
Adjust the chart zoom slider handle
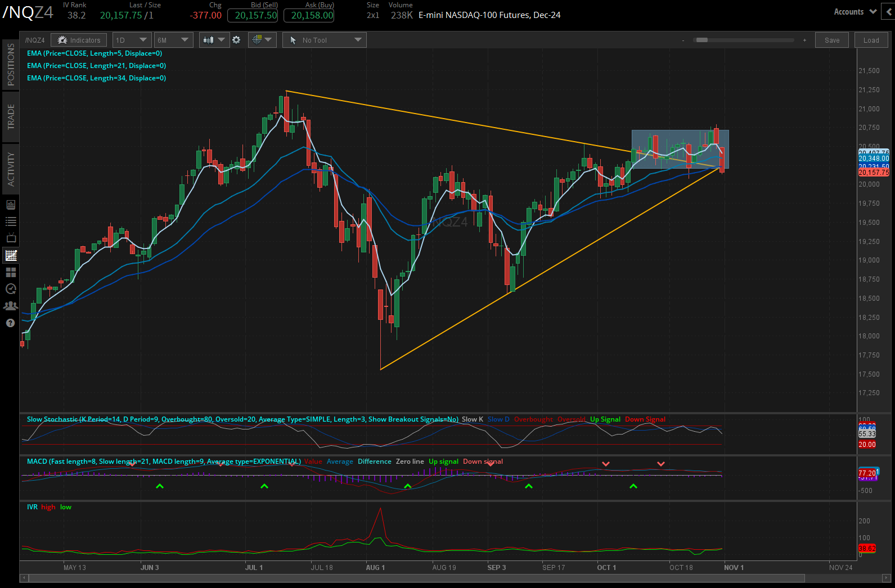(701, 40)
